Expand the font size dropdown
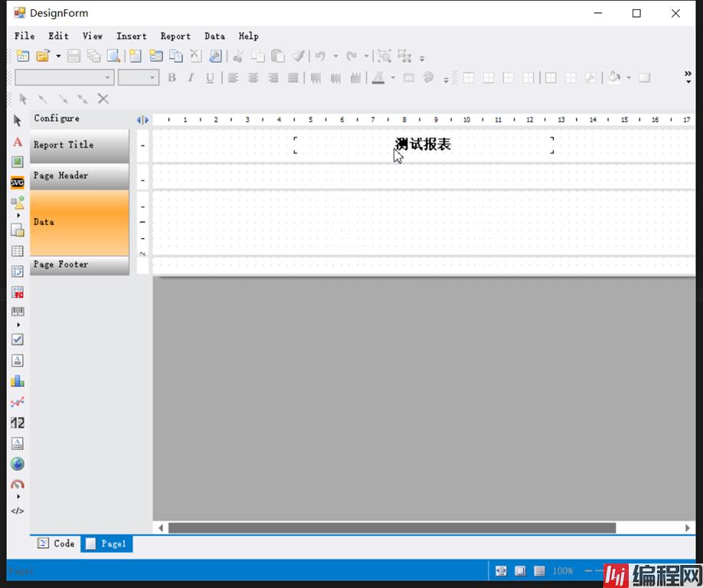 pyautogui.click(x=152, y=77)
